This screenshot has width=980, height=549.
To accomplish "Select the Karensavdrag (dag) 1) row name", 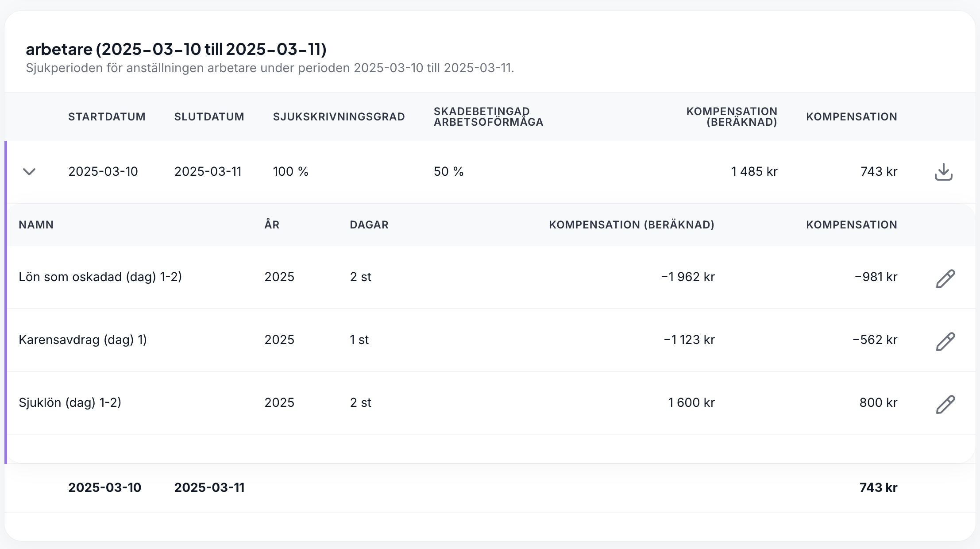I will (83, 340).
